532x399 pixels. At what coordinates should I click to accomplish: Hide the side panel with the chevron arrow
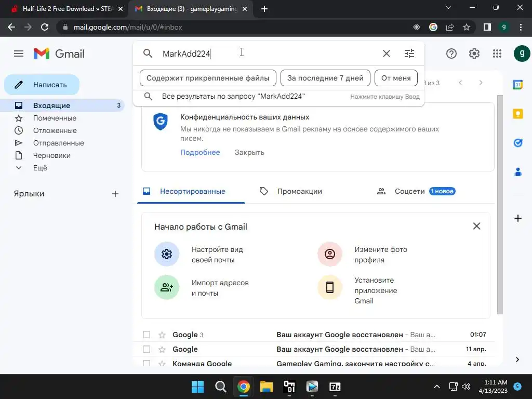tap(517, 360)
